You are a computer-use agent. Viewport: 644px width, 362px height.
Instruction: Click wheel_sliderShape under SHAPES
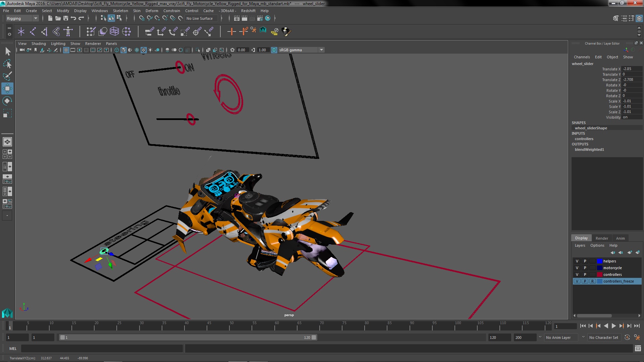tap(591, 128)
